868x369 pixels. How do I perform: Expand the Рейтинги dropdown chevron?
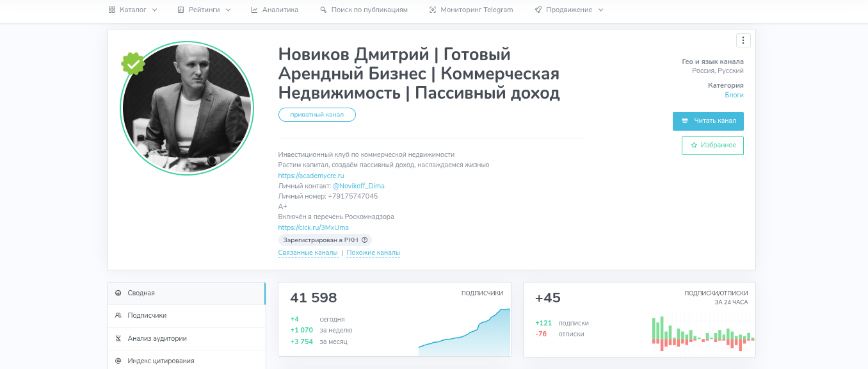(228, 10)
